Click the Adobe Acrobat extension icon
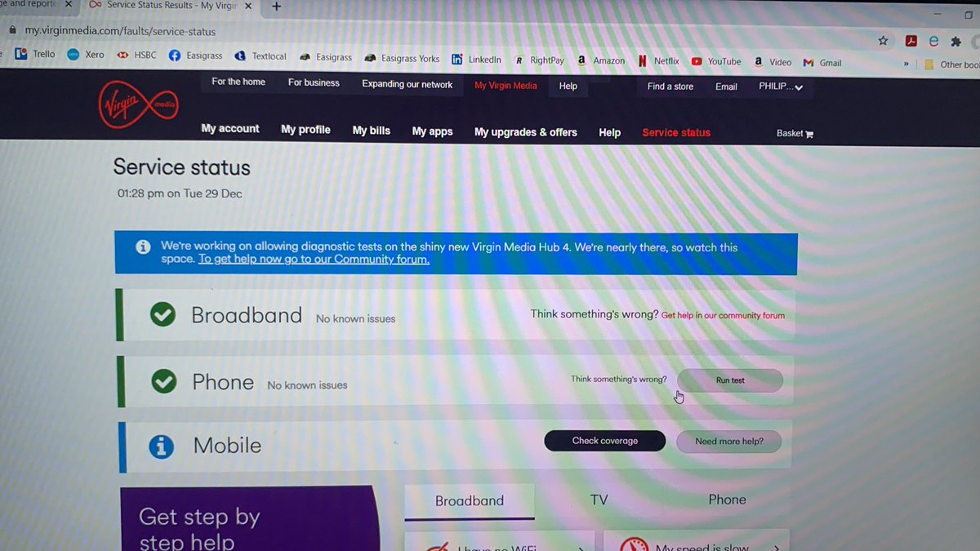This screenshot has width=980, height=551. click(x=911, y=41)
